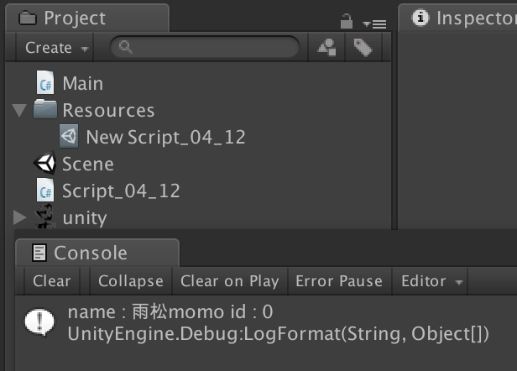This screenshot has width=517, height=371.
Task: Select the New Script_04_12 asset icon
Action: click(x=69, y=136)
